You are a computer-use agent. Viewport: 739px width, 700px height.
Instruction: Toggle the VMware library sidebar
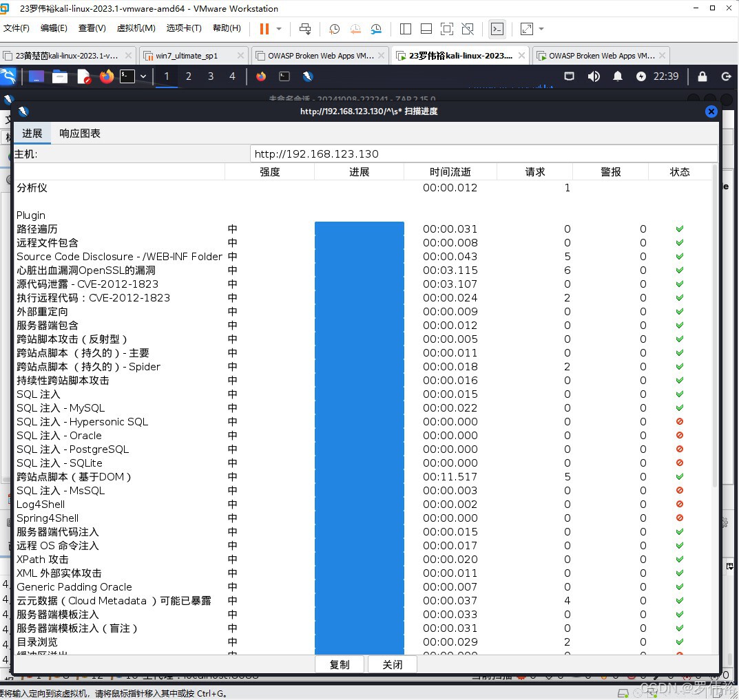pyautogui.click(x=406, y=29)
